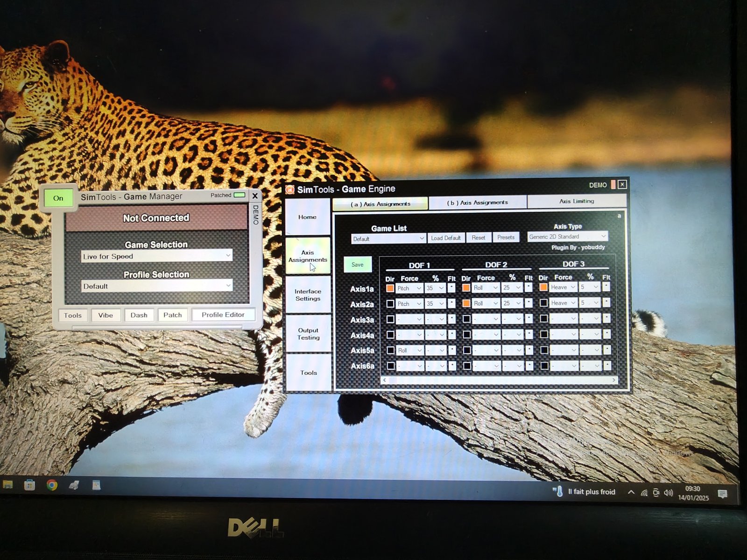This screenshot has width=747, height=560.
Task: Open Axis1a DOF 1 Force dropdown
Action: coord(409,288)
